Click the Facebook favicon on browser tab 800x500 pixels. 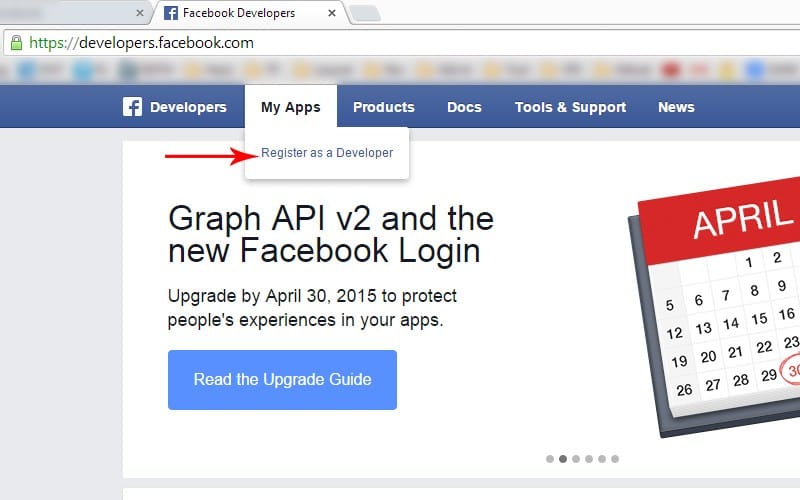coord(170,13)
